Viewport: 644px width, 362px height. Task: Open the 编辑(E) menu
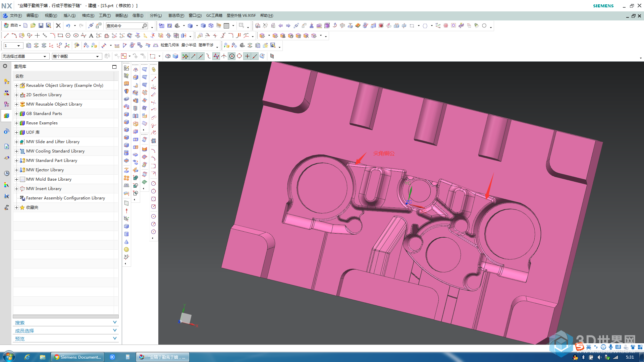32,15
